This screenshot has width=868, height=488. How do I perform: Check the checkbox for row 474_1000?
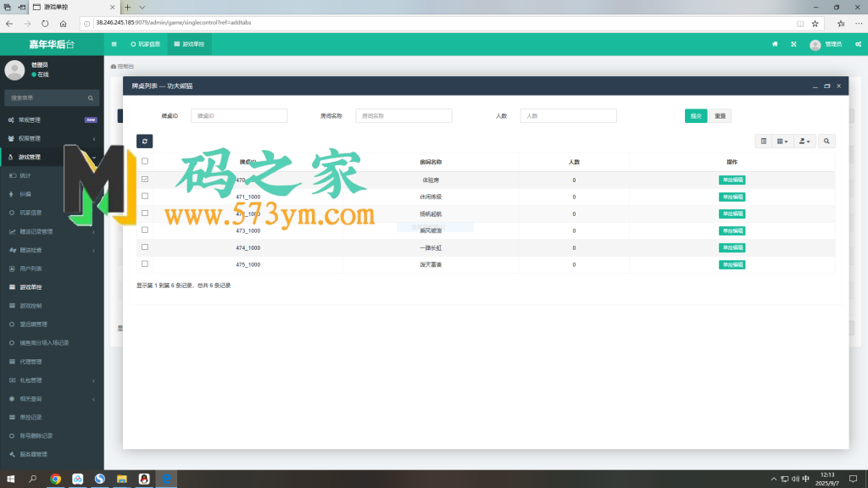coord(145,247)
